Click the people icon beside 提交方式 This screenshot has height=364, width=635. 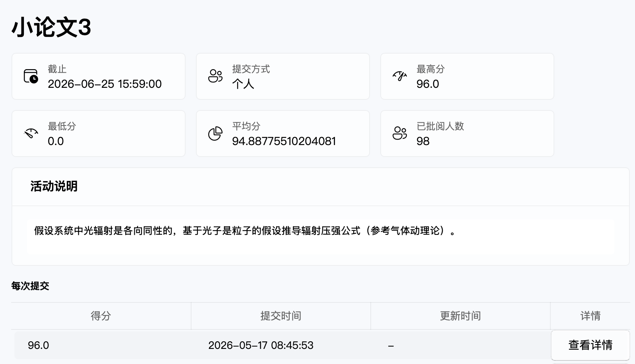click(215, 76)
